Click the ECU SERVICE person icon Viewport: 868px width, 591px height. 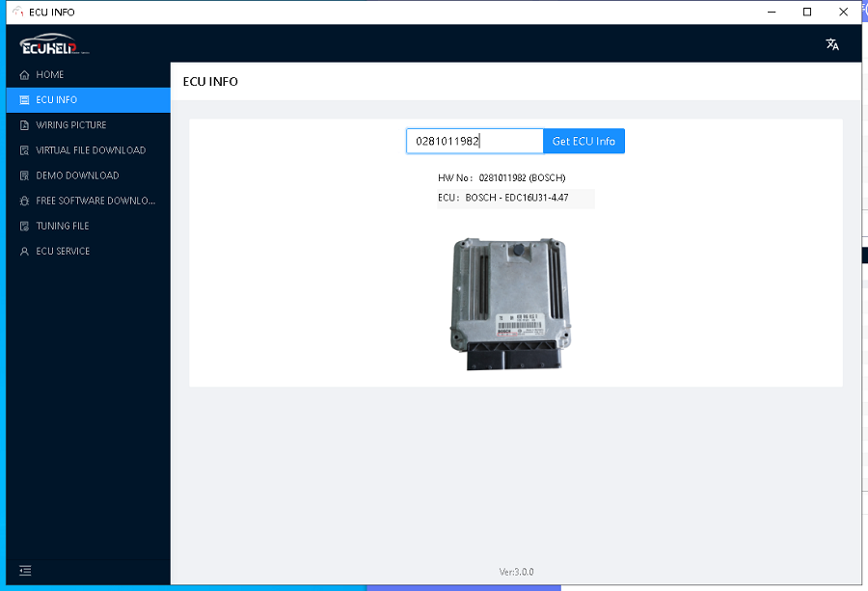[24, 252]
